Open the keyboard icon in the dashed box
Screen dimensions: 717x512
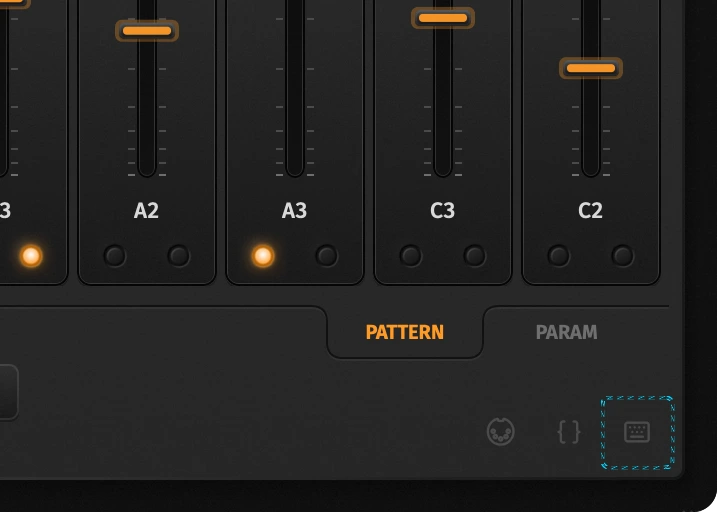coord(637,432)
